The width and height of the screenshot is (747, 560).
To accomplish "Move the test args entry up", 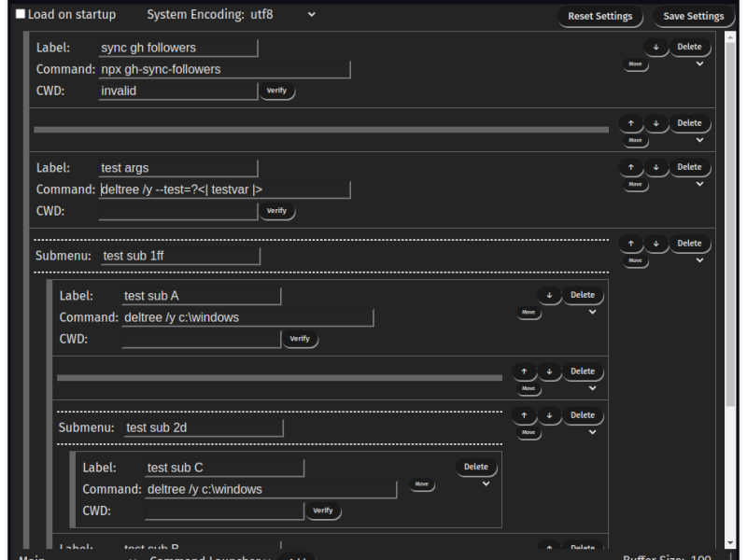I will coord(631,167).
